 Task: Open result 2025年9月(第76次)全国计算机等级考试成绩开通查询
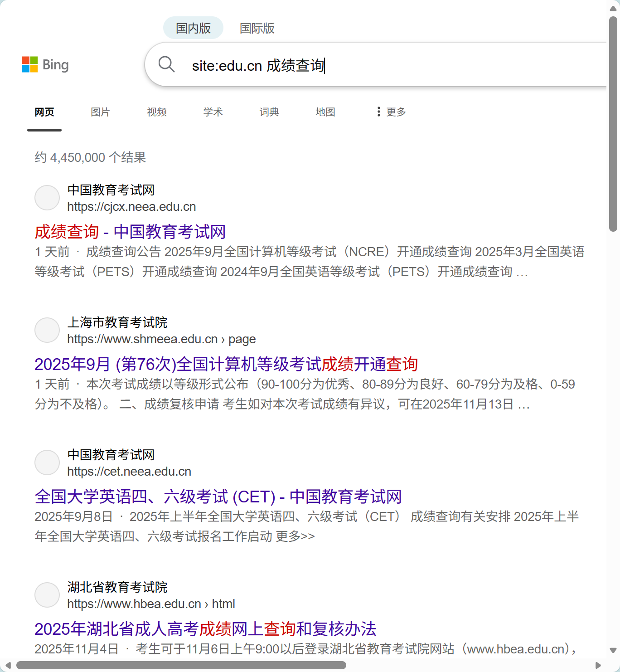tap(226, 364)
